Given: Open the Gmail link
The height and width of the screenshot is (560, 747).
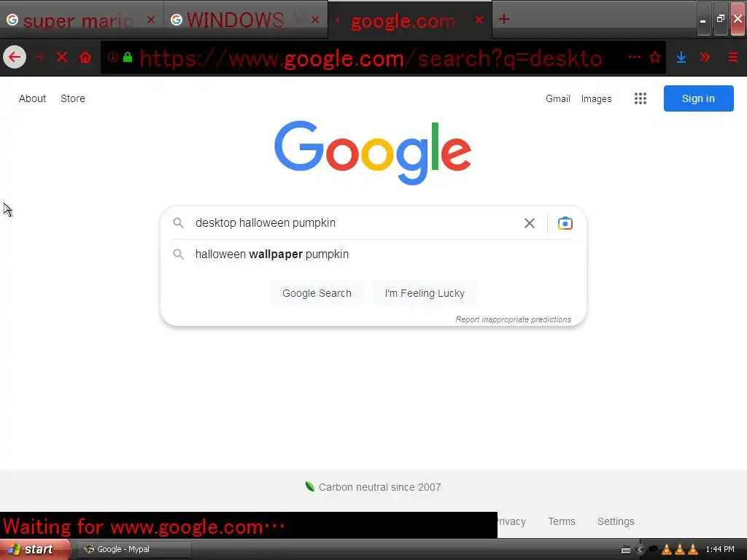Looking at the screenshot, I should point(558,98).
